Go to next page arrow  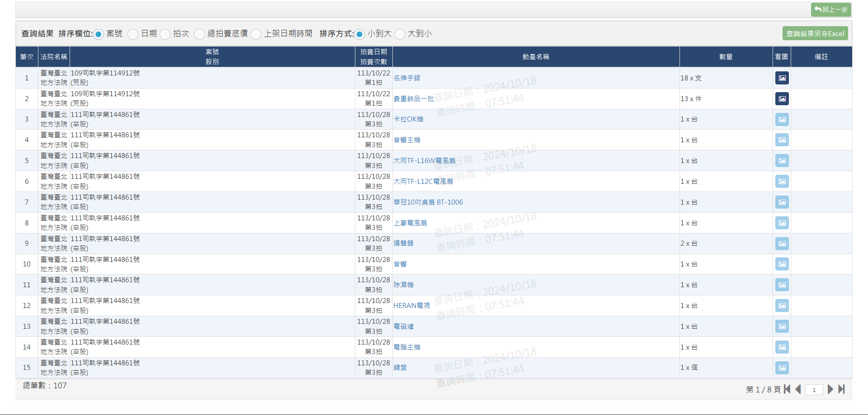[x=830, y=389]
